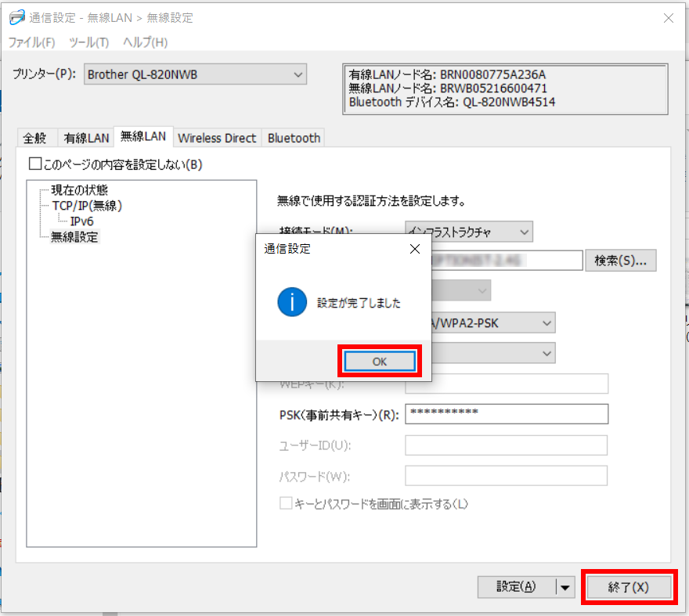Open the greyed dropdown under the SSID field

(461, 290)
